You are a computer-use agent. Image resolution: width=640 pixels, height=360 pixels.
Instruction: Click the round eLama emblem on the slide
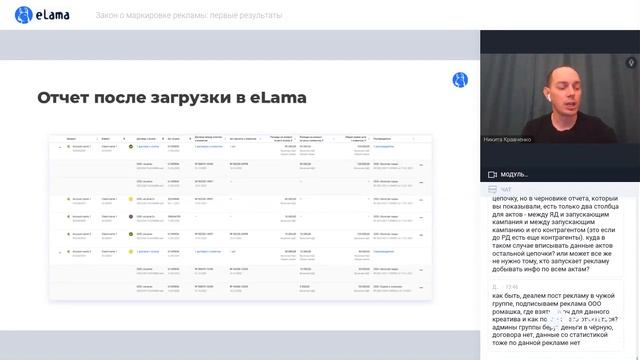460,80
